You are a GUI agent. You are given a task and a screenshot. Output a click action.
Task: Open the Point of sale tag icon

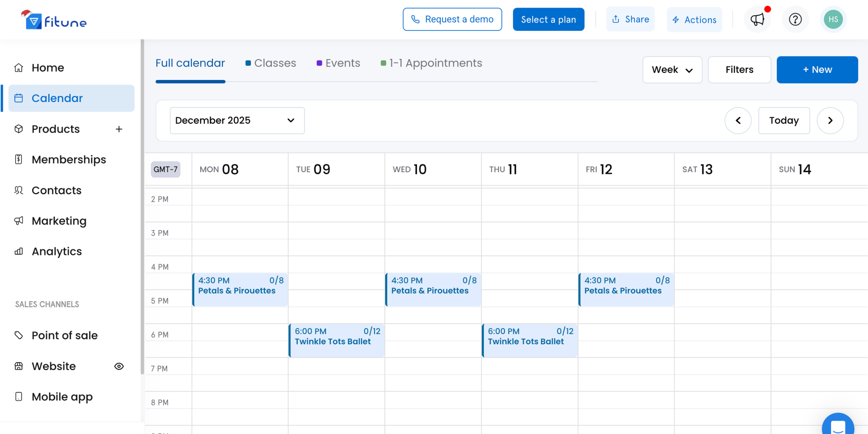click(18, 335)
